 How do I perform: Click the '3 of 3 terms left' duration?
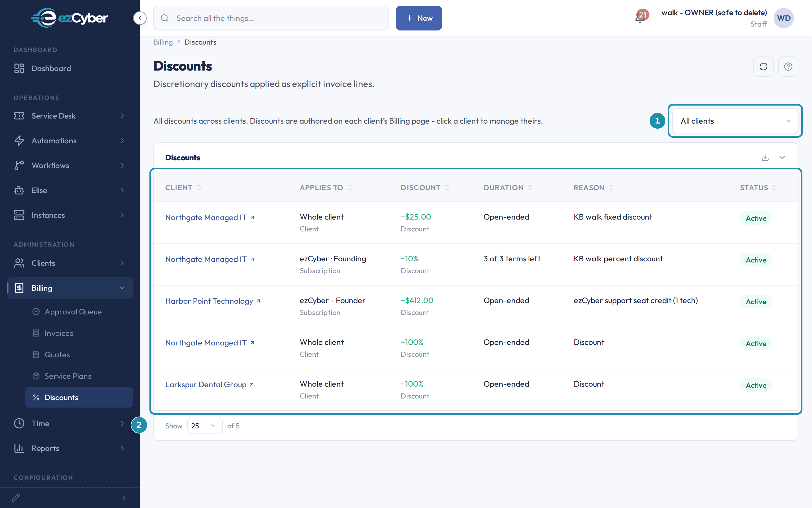point(512,259)
